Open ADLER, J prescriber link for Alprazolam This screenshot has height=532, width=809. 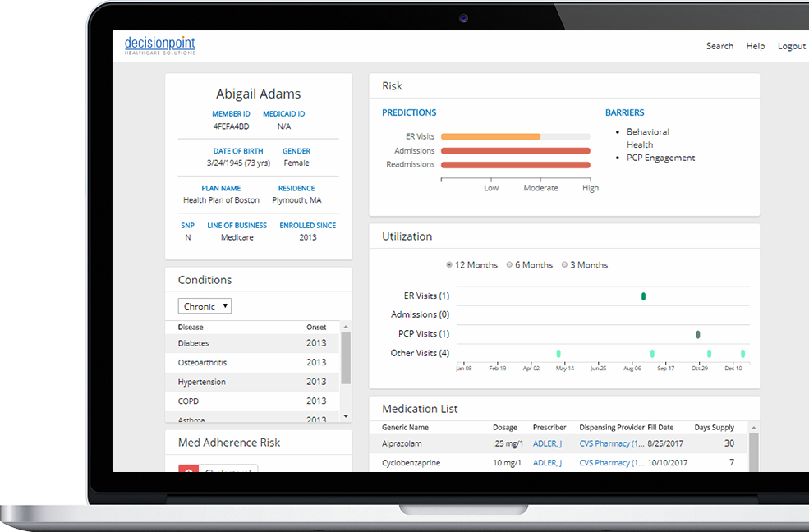coord(547,443)
